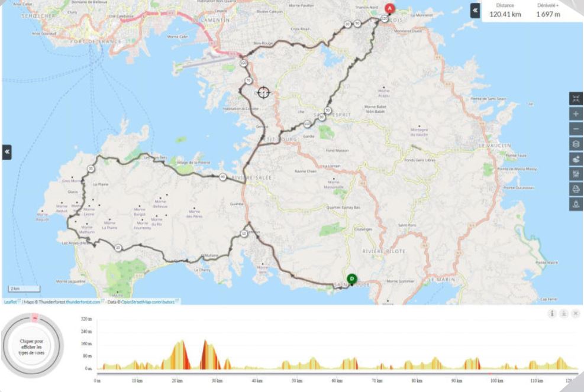Click the road types donut chart
The image size is (584, 392).
tap(32, 346)
